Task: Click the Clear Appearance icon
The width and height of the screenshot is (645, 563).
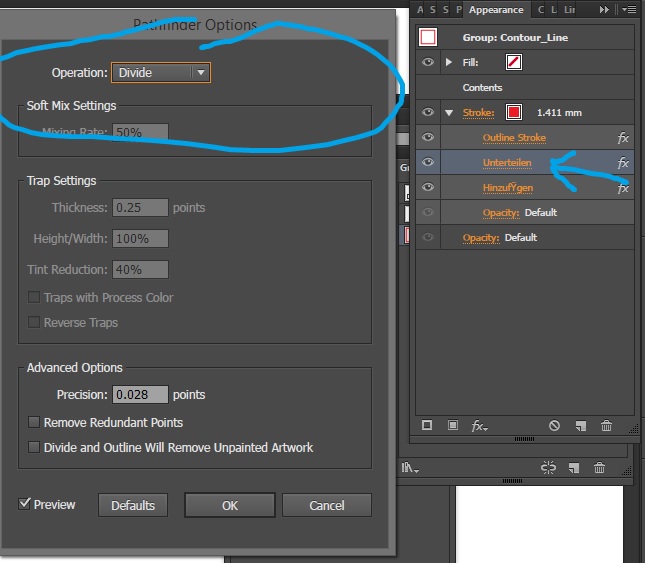Action: [554, 425]
